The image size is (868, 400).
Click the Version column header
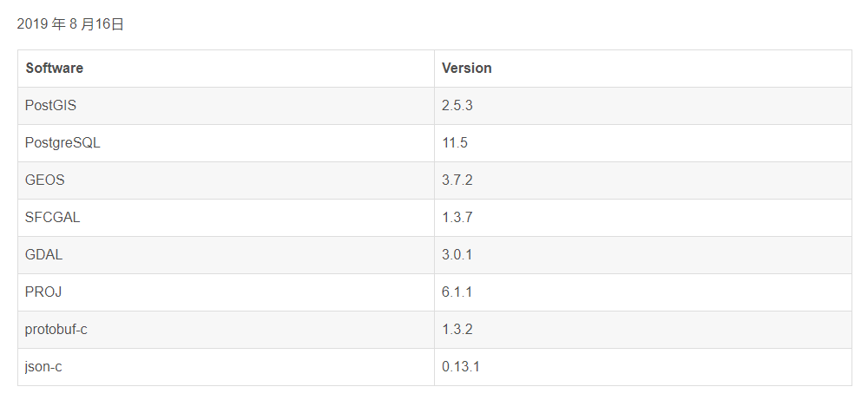[466, 68]
